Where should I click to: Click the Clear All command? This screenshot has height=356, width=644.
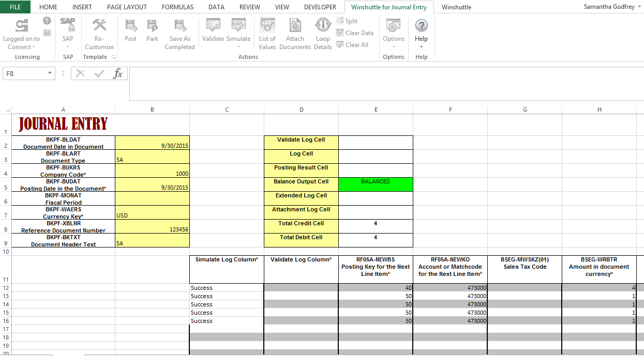[x=352, y=45]
